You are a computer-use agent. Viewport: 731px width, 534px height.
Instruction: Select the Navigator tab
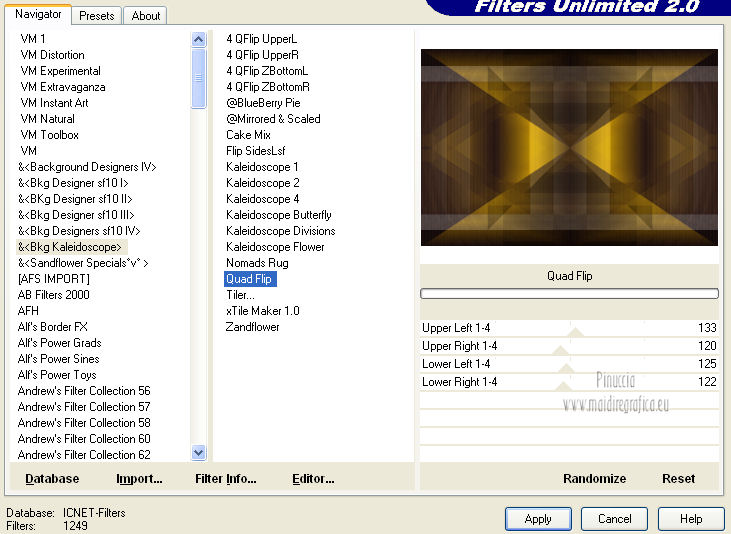coord(38,14)
